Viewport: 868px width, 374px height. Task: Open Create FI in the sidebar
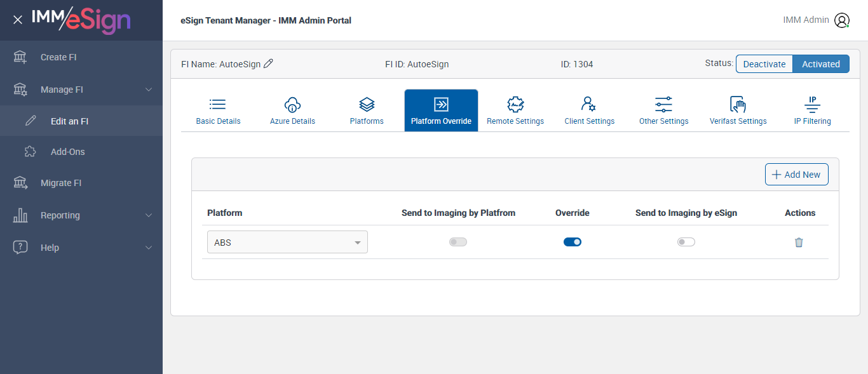58,57
